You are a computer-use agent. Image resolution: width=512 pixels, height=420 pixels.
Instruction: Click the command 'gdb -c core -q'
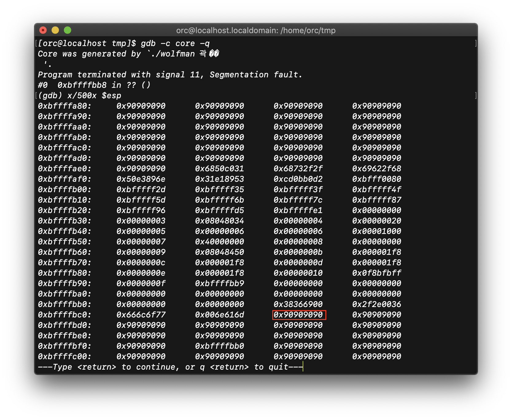point(175,44)
